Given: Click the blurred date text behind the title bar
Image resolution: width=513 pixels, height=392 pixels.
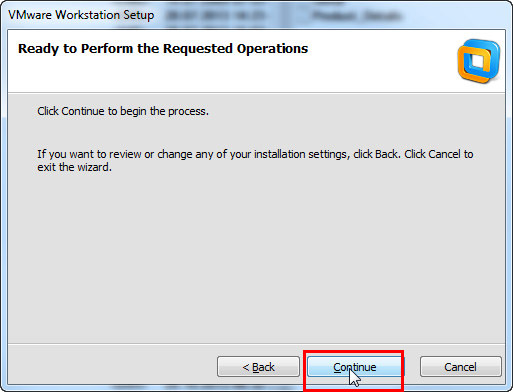Looking at the screenshot, I should pos(216,15).
